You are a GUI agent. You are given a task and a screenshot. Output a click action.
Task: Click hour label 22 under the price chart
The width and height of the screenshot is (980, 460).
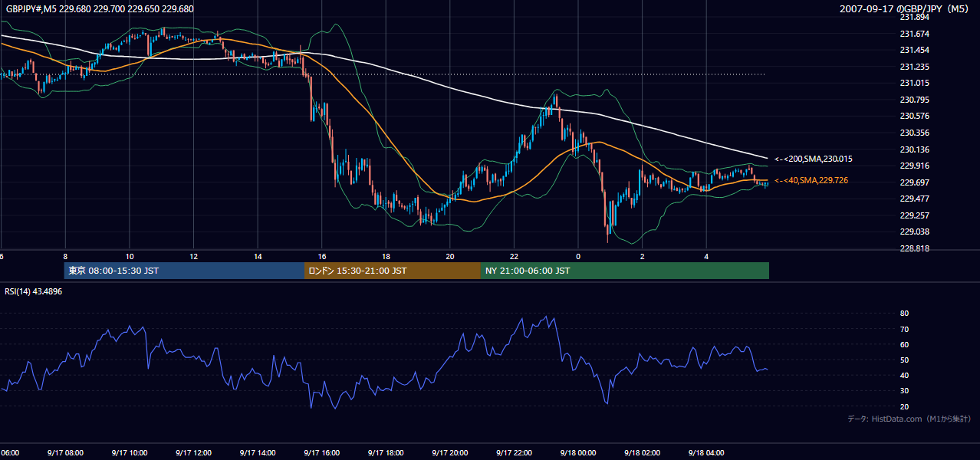click(515, 256)
